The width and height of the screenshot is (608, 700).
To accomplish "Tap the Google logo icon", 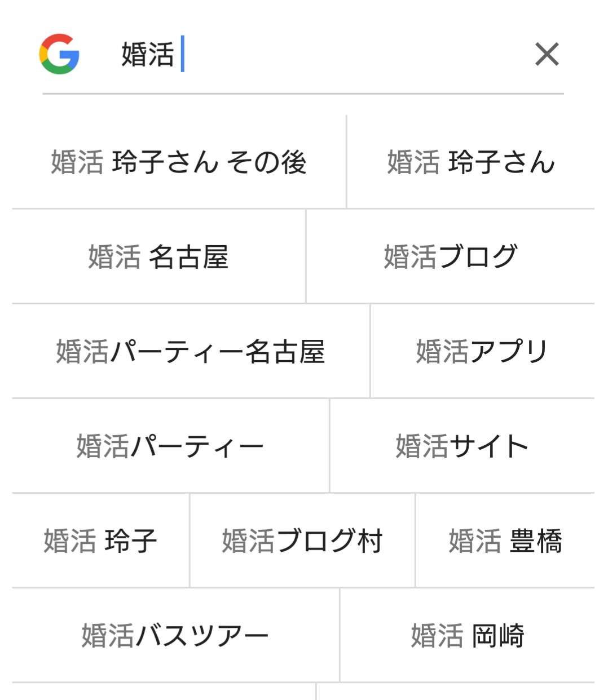I will click(x=59, y=54).
